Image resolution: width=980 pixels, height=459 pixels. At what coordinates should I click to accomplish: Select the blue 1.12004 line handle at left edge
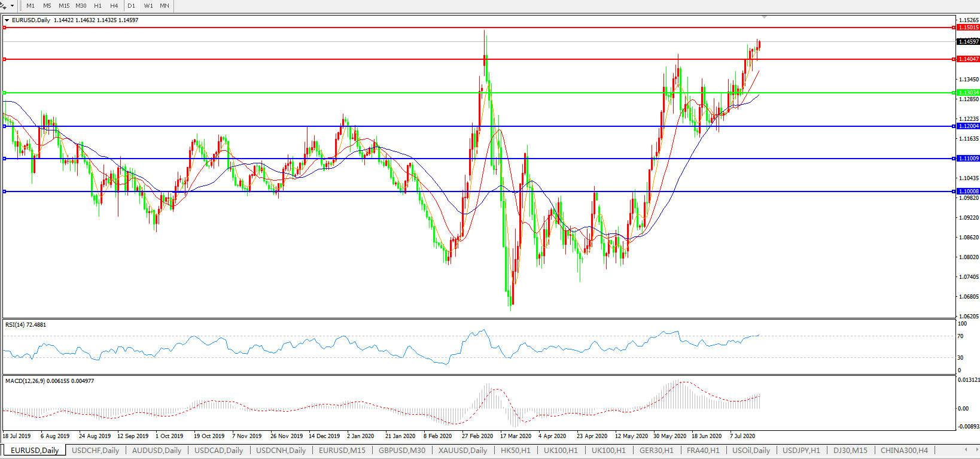tap(5, 126)
